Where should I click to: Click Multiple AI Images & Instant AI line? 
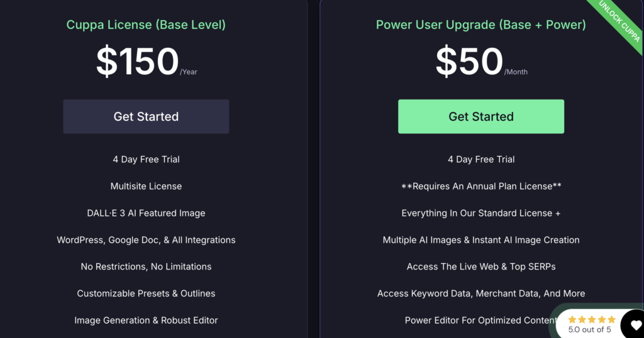click(481, 240)
